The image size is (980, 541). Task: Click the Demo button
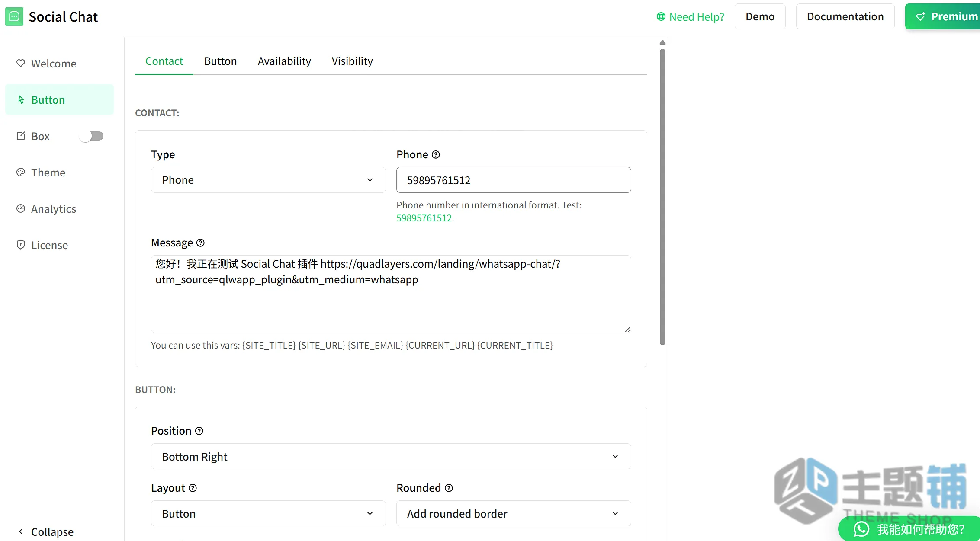tap(760, 16)
